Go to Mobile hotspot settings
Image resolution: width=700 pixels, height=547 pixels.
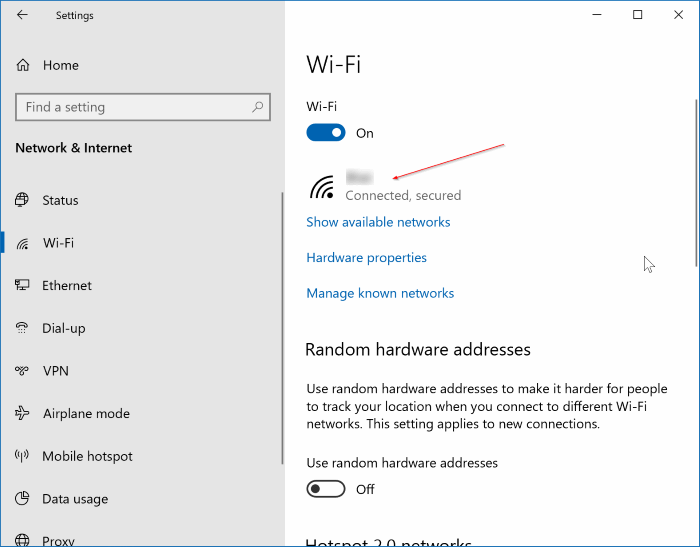point(88,456)
